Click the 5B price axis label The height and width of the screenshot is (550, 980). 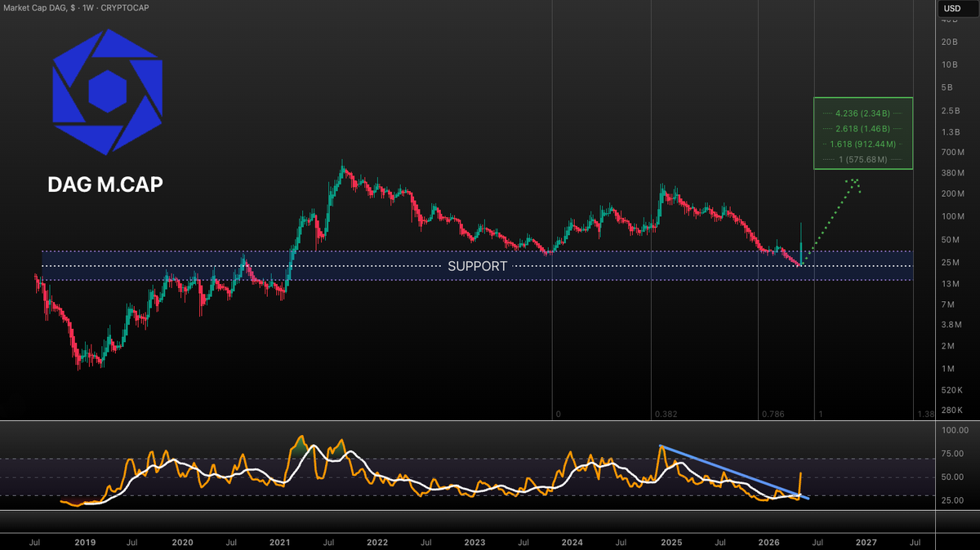(x=947, y=87)
